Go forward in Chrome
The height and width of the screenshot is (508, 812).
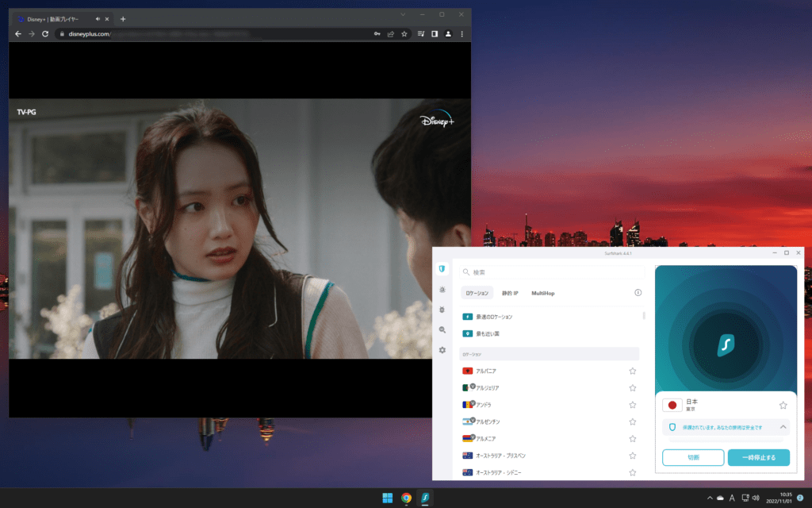tap(32, 33)
